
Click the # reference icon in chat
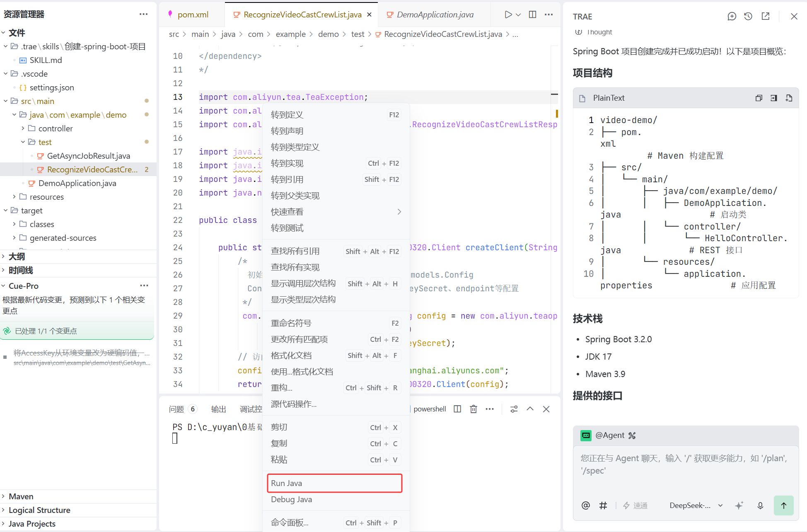603,505
